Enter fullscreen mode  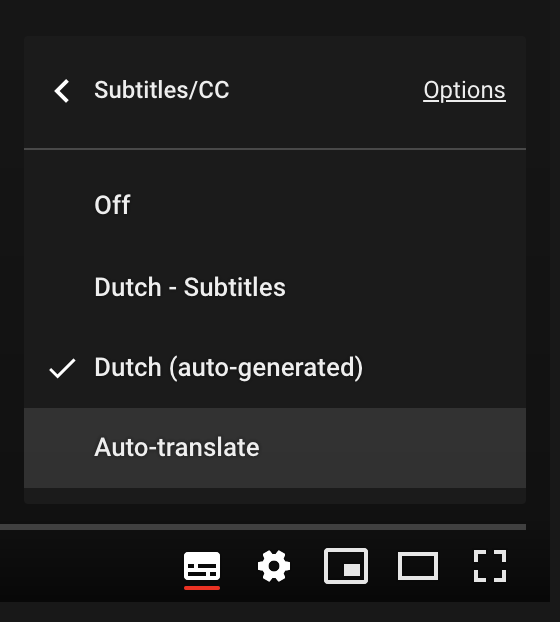pos(490,566)
